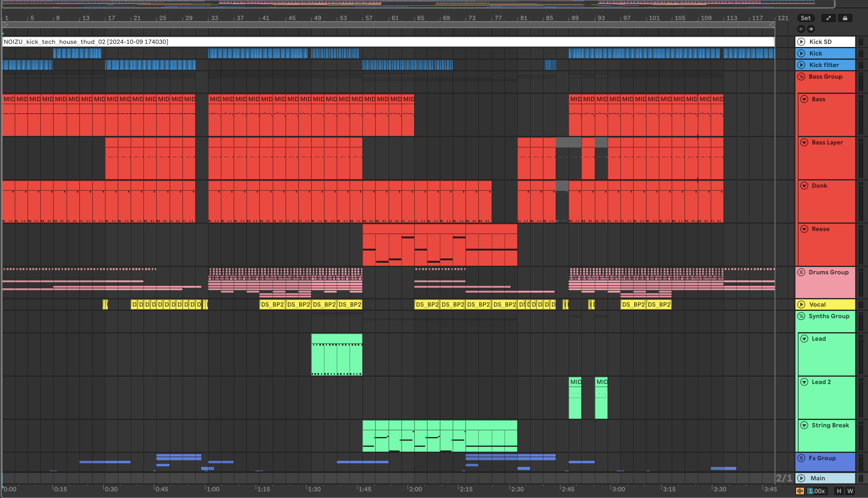Unfold the Kick filter track
Viewport: 868px width, 498px height.
[801, 65]
